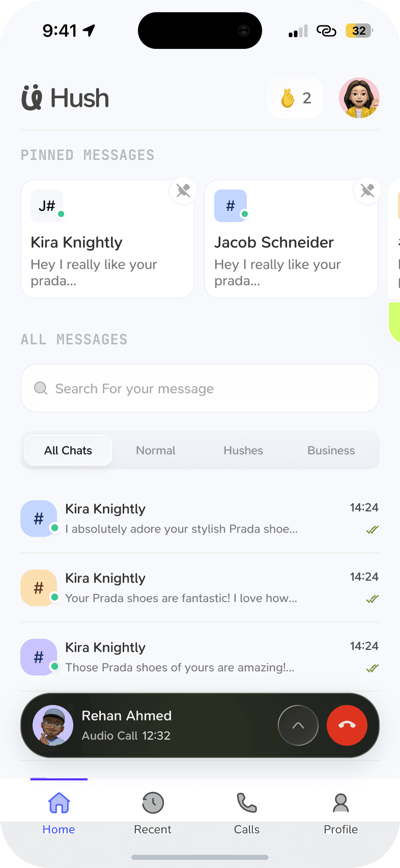Viewport: 400px width, 868px height.
Task: Select the All Chats tab
Action: (x=68, y=450)
